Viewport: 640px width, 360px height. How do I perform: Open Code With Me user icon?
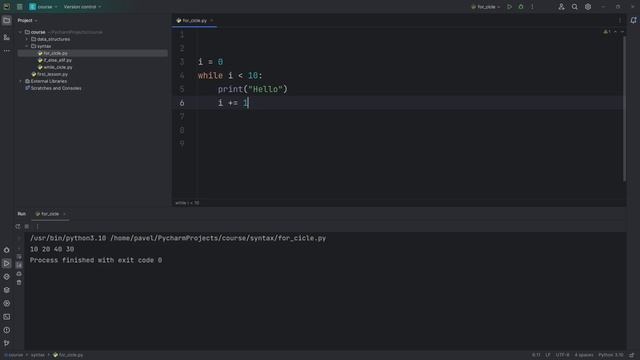tap(562, 7)
